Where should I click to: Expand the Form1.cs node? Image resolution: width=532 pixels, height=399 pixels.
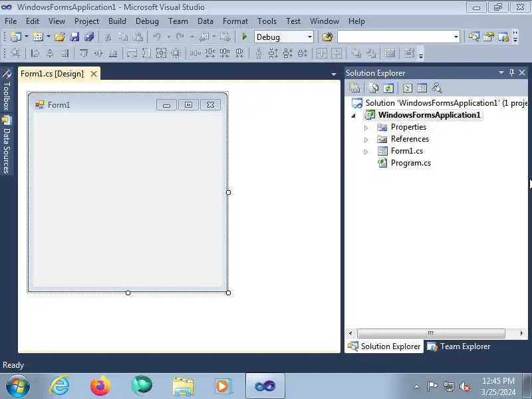[366, 152]
